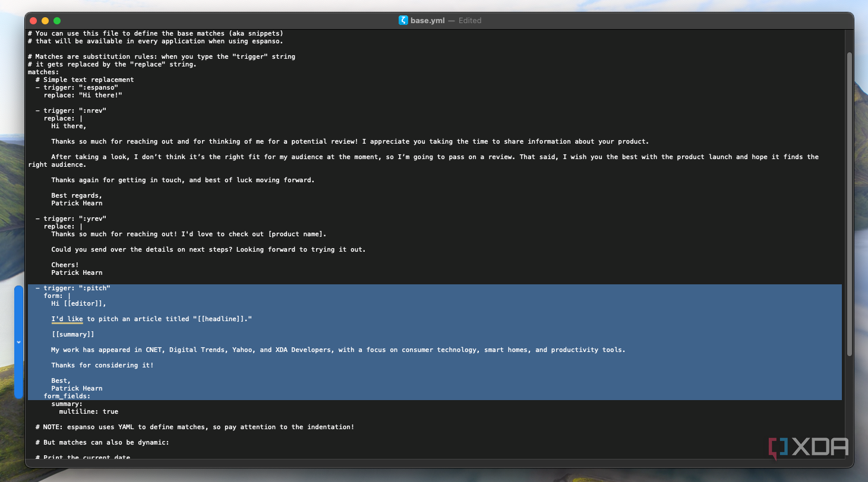Click the "multiline: true" line
This screenshot has height=482, width=868.
[x=89, y=411]
